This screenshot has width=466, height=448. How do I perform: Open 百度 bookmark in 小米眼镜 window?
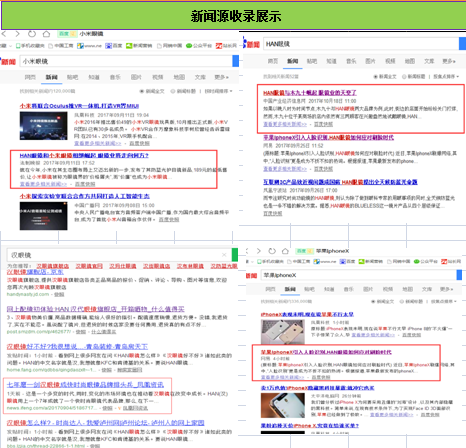pyautogui.click(x=114, y=46)
